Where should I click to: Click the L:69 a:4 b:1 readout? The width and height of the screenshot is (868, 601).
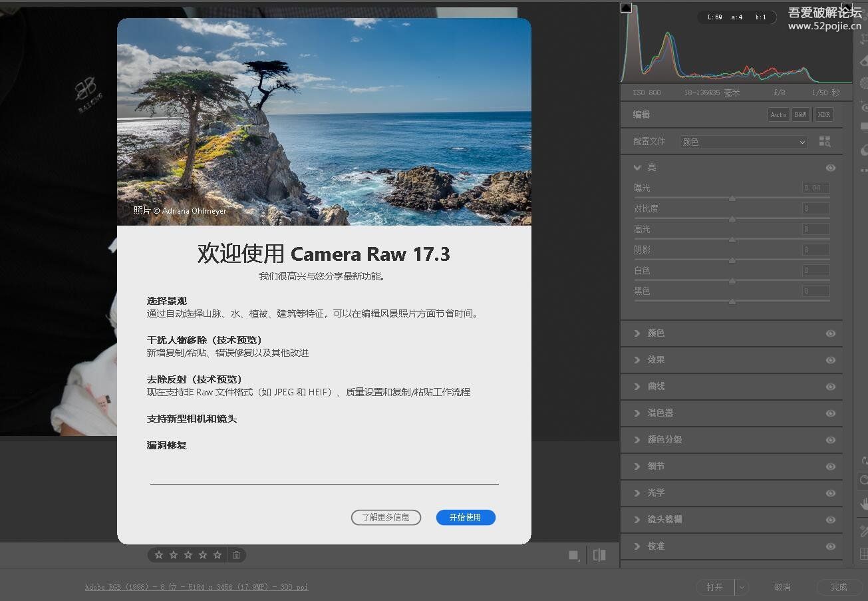pos(736,17)
